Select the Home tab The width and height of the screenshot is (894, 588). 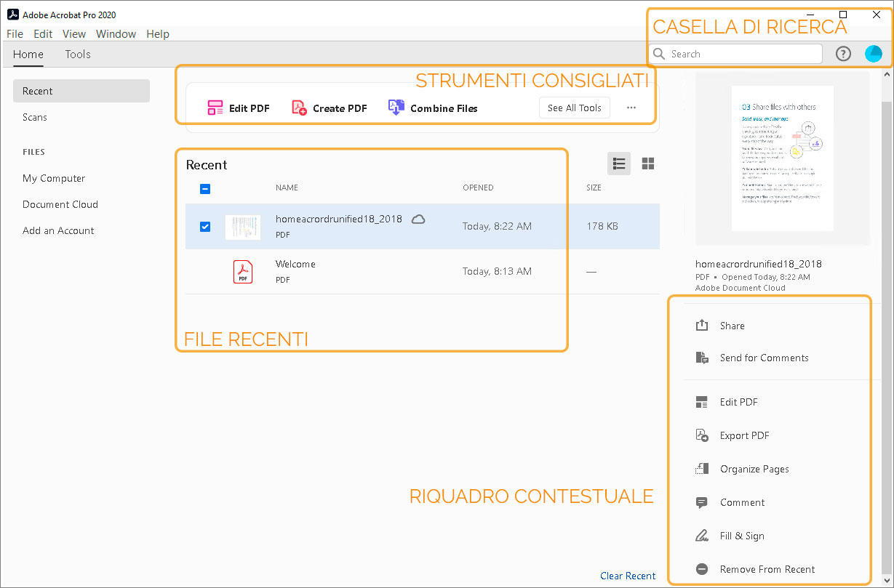(x=28, y=55)
